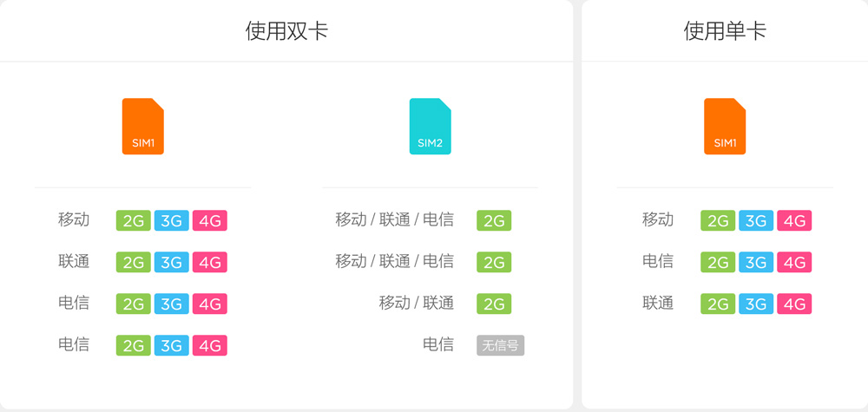The image size is (868, 412).
Task: Click the blue 3G badge for 电信 in single-card panel
Action: click(756, 262)
